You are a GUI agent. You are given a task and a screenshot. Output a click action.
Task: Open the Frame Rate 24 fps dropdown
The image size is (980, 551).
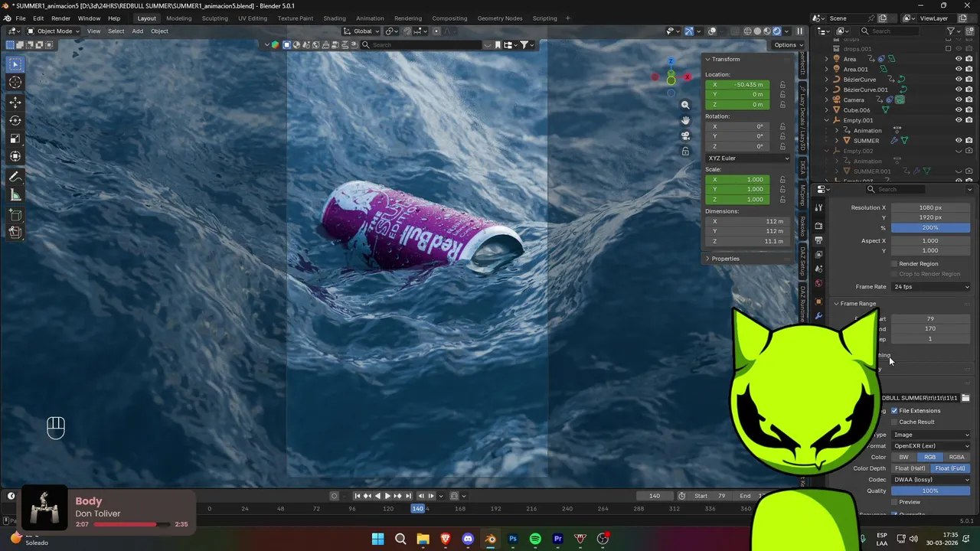coord(931,287)
